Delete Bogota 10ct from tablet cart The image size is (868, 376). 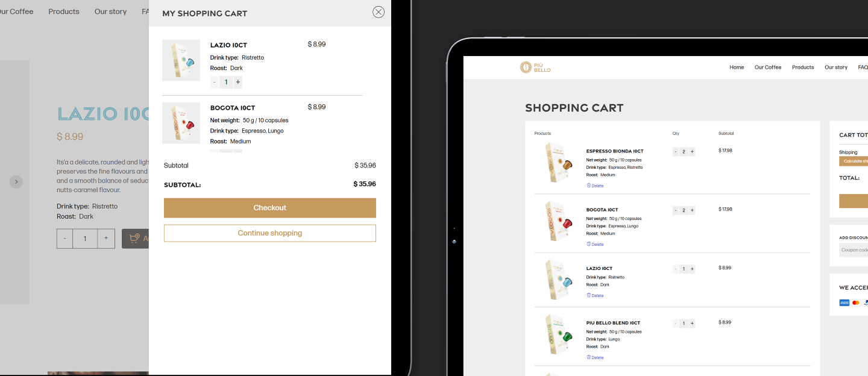595,244
